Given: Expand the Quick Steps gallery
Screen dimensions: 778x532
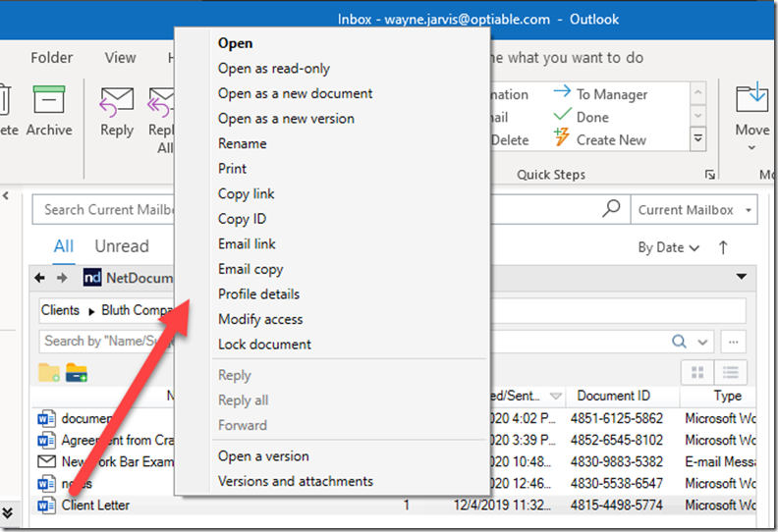Looking at the screenshot, I should point(697,138).
